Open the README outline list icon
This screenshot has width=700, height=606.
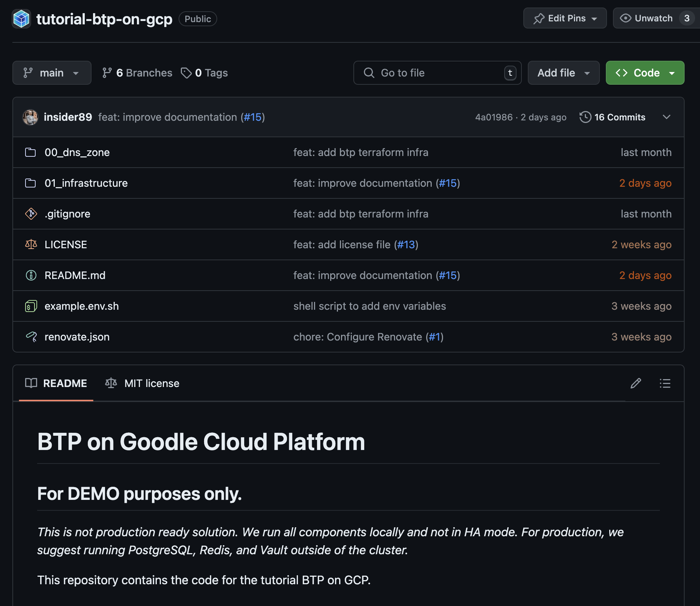pyautogui.click(x=665, y=383)
